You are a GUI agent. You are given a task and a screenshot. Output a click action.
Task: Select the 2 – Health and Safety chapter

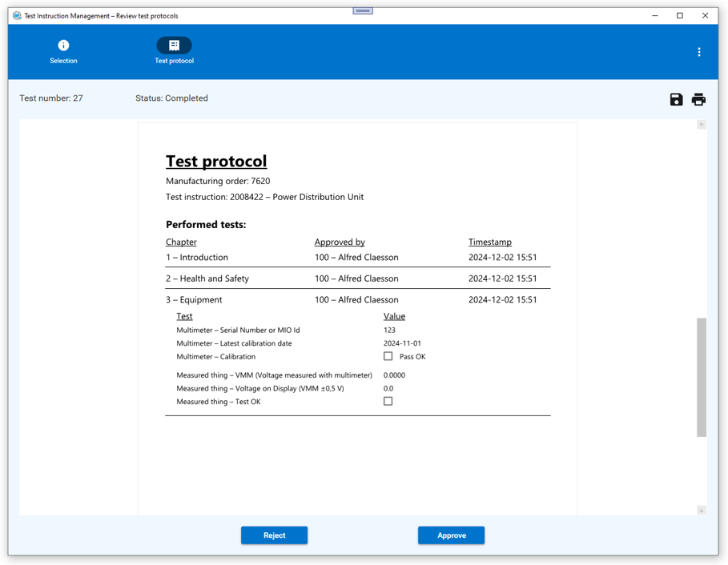click(x=207, y=278)
